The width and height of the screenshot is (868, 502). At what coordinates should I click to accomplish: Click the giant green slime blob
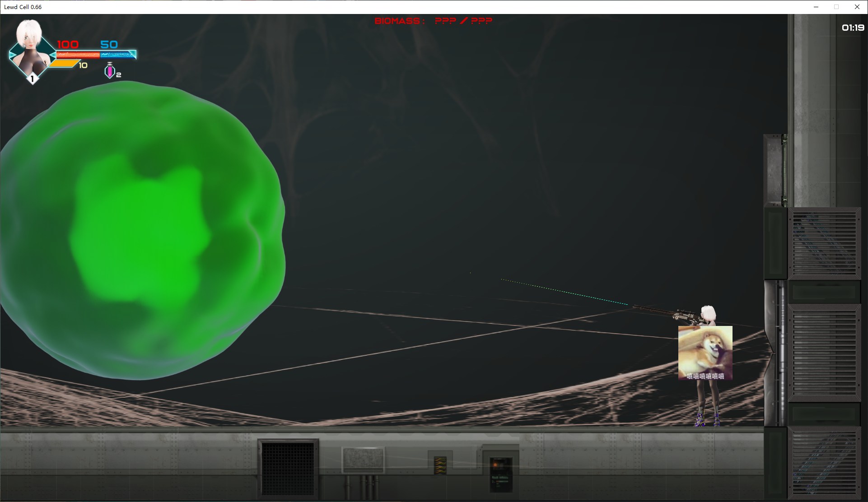140,230
